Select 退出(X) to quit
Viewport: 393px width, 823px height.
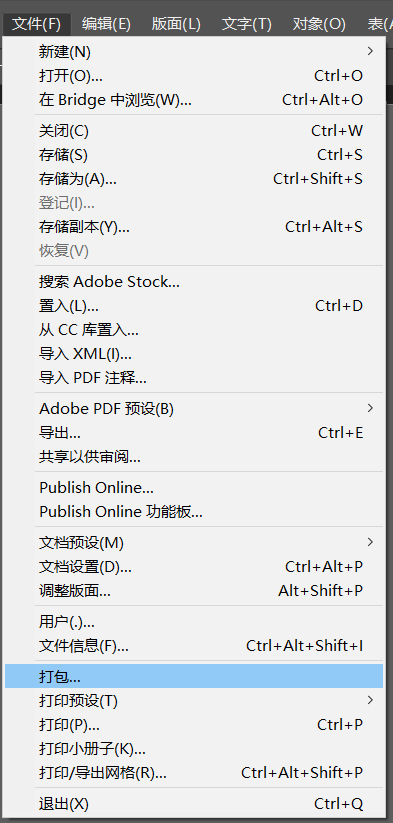tap(194, 804)
